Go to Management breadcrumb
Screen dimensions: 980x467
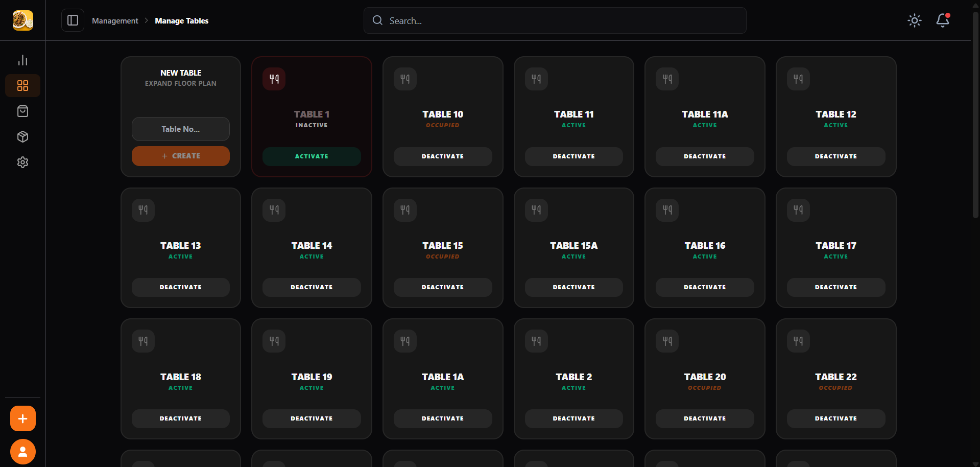pyautogui.click(x=115, y=21)
